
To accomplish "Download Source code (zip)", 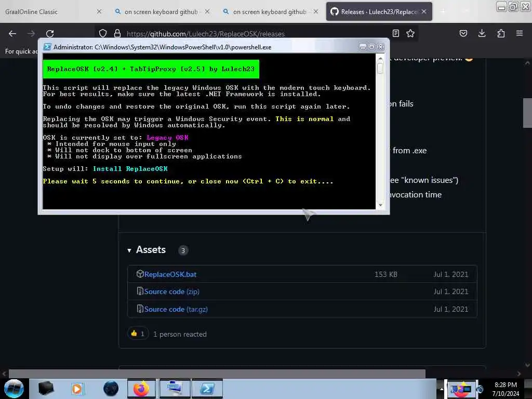I will point(171,291).
